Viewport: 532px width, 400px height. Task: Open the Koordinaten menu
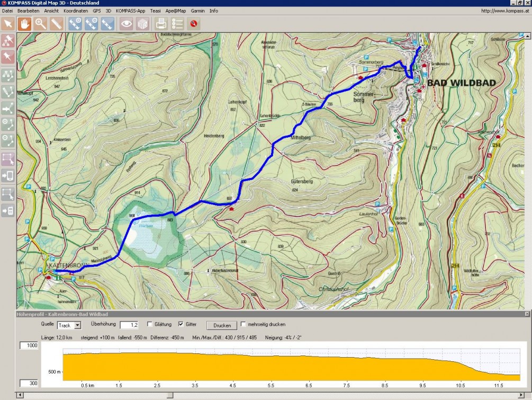coord(76,11)
